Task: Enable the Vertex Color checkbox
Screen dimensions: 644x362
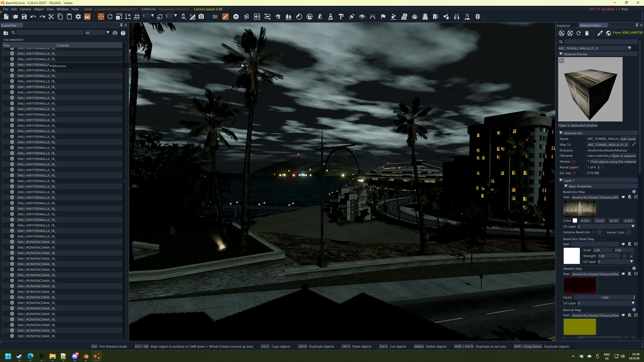Action: point(629,232)
